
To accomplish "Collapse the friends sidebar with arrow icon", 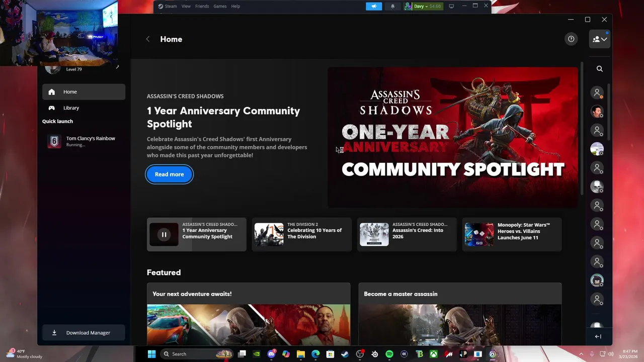I will tap(598, 336).
